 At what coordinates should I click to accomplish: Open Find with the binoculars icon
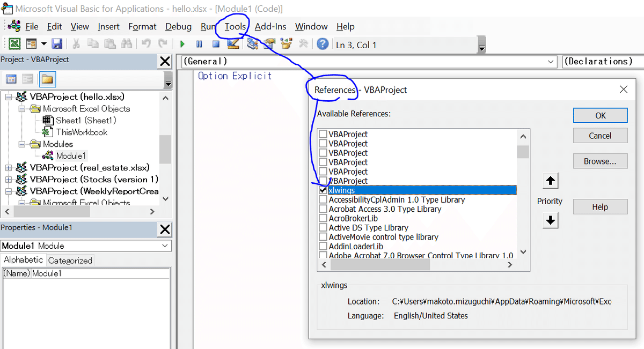point(127,44)
